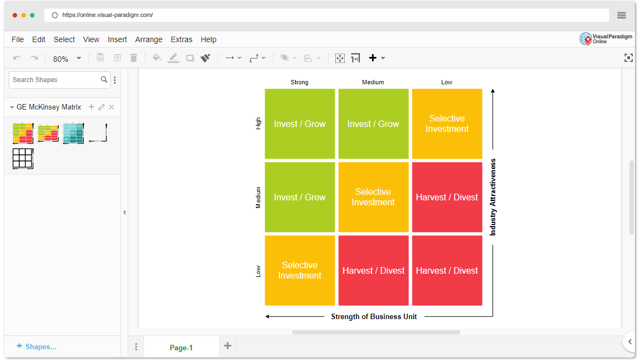Select the center Selective Investment cell
Viewport: 641px width, 364px height.
(x=373, y=197)
